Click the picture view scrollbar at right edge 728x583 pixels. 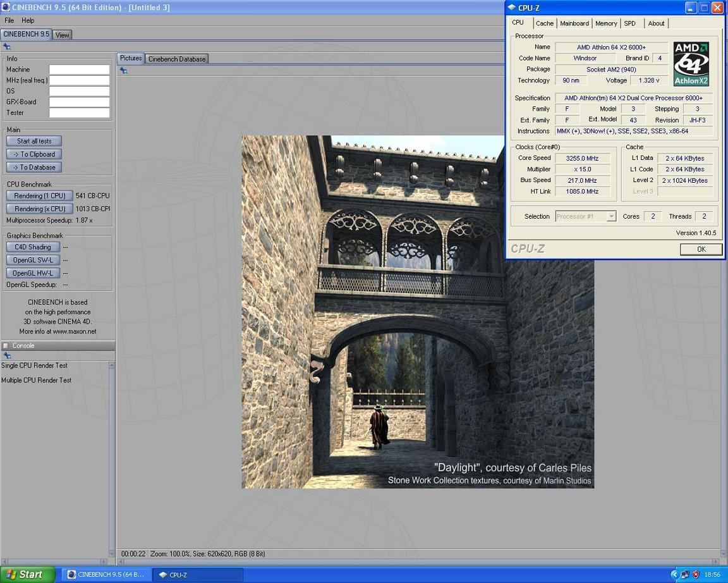pos(724,404)
